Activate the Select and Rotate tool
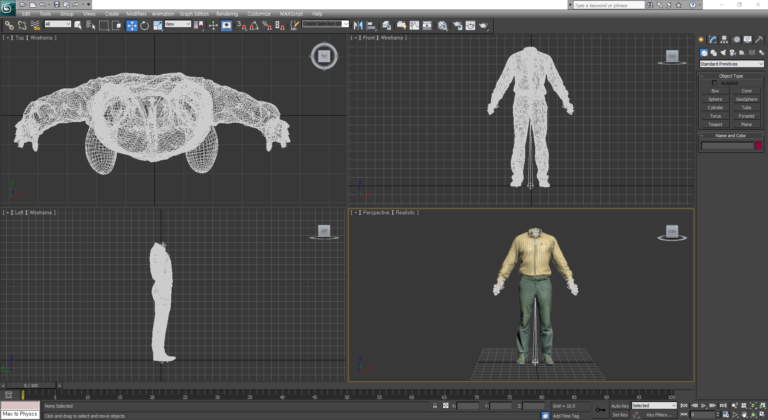Screen dimensions: 768x420 (145, 25)
